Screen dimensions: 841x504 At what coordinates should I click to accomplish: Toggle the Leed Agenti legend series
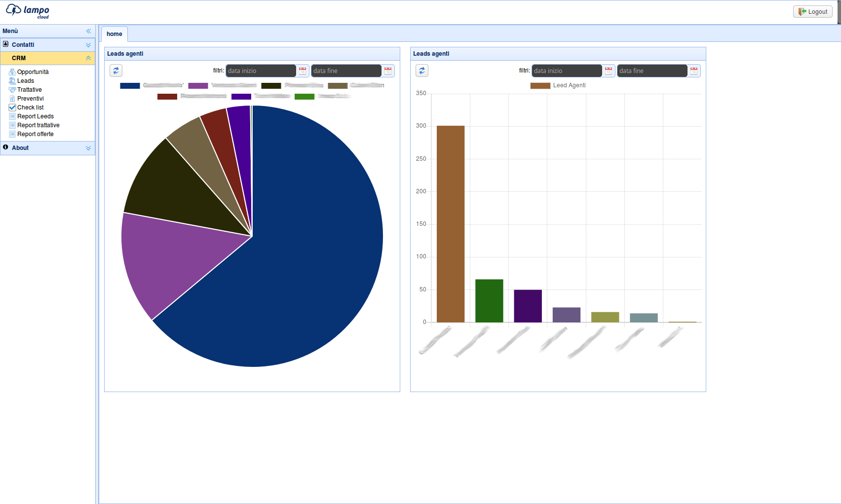click(x=558, y=85)
